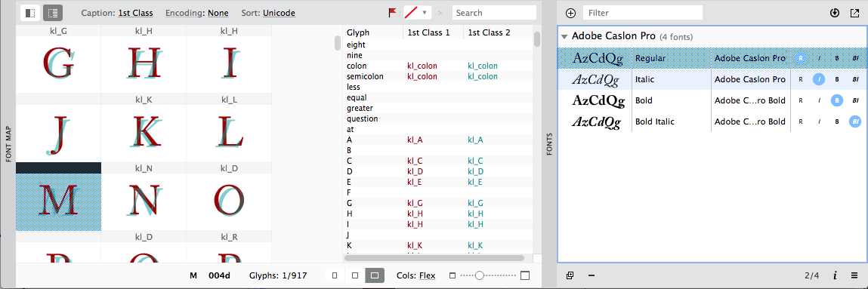Screen dimensions: 868x289
Task: Click the cell size slider knob
Action: point(480,275)
